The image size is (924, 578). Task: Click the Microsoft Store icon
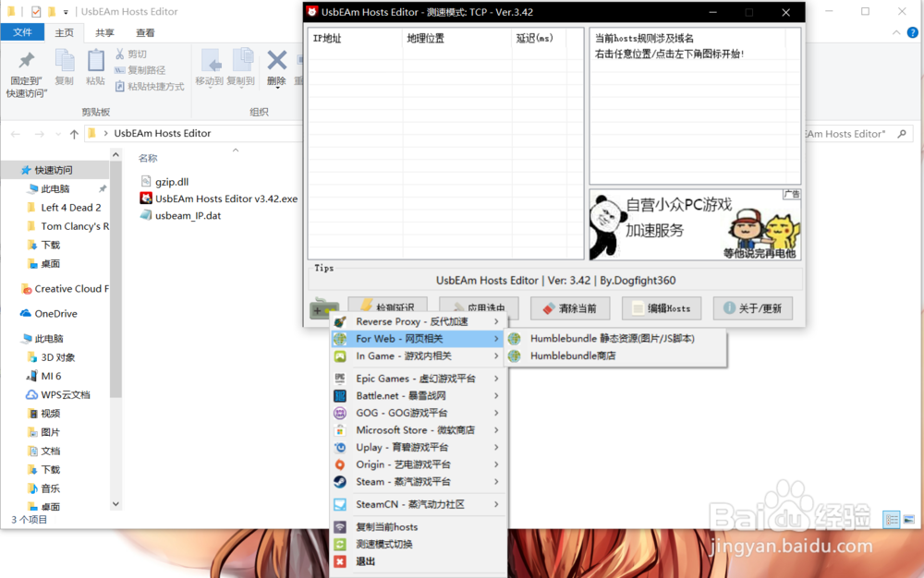pyautogui.click(x=340, y=429)
